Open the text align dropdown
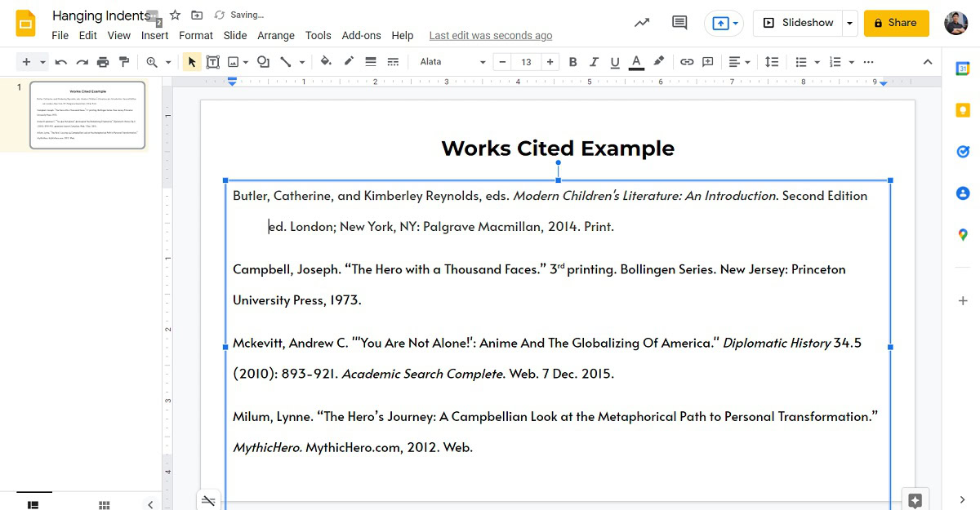 738,62
